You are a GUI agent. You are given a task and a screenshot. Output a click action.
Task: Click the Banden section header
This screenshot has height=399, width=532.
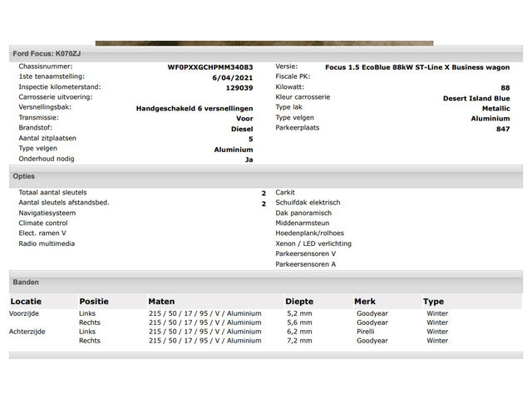click(26, 282)
